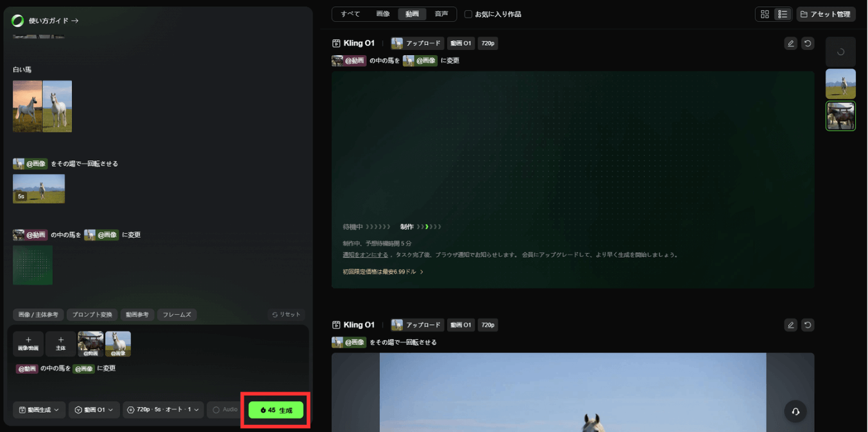This screenshot has height=432, width=868.
Task: Select the white horse thumbnail in right sidebar
Action: [840, 84]
